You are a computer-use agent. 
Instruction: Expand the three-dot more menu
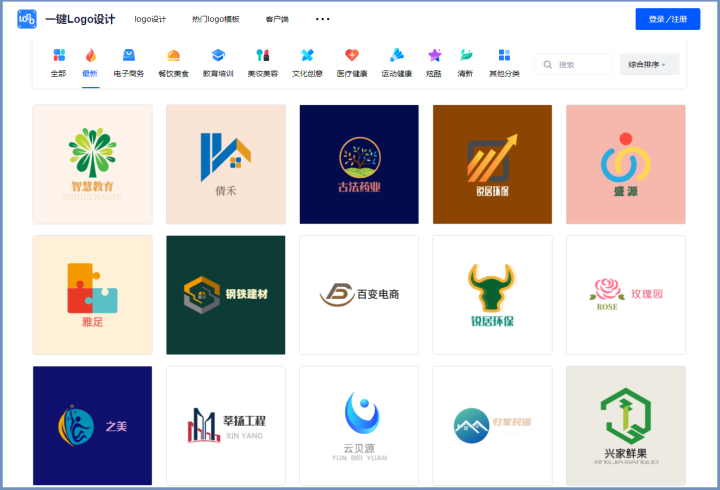[322, 19]
